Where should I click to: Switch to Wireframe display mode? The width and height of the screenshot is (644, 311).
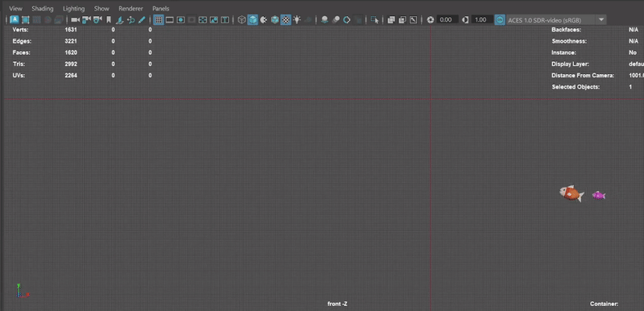[x=242, y=19]
